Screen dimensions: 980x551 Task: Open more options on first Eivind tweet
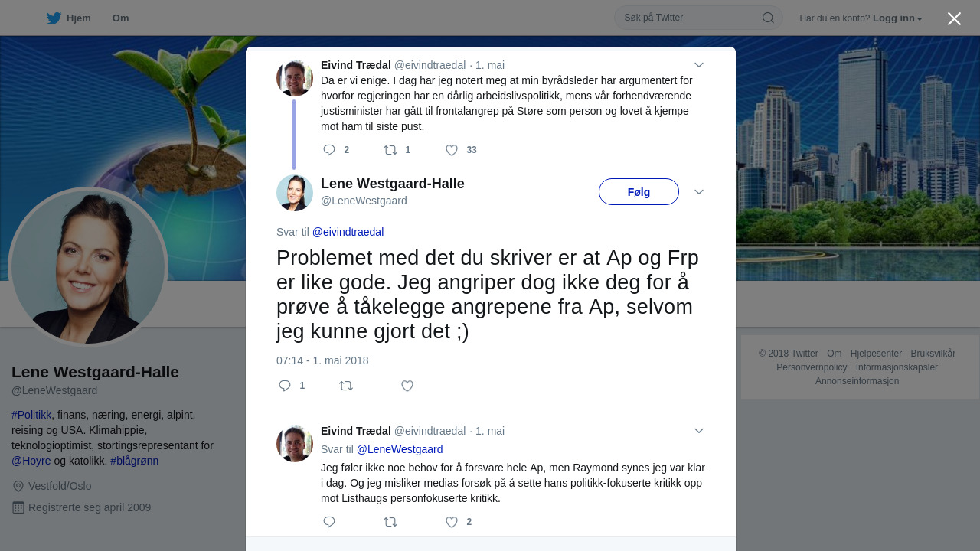(699, 65)
